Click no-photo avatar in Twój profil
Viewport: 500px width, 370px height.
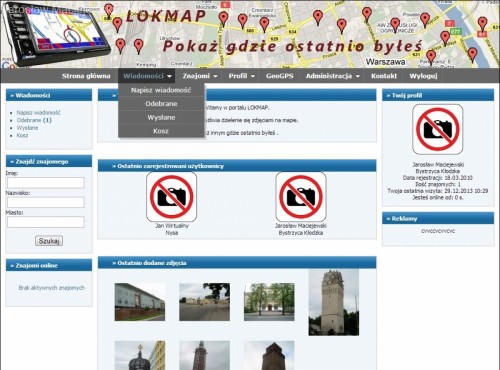[438, 129]
